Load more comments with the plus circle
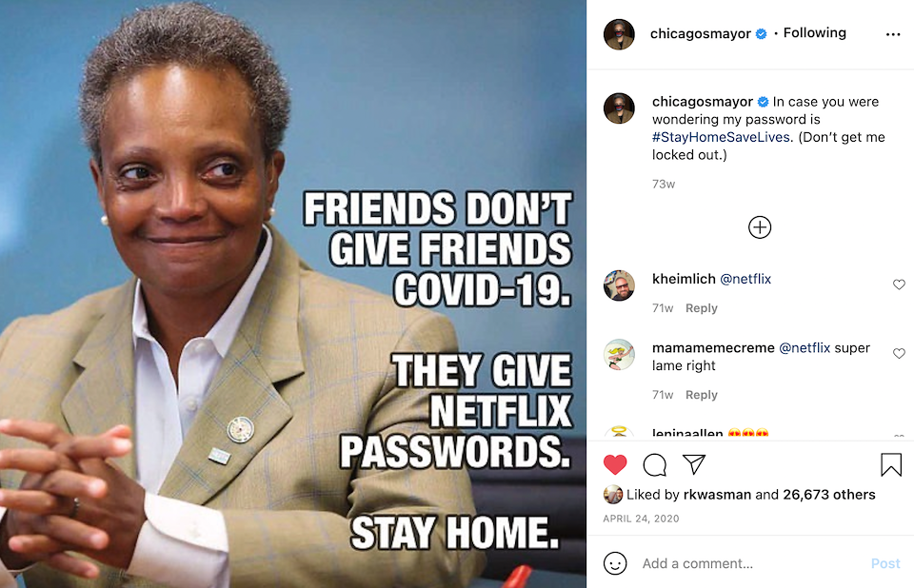Screen dimensions: 914x588 (x=760, y=227)
